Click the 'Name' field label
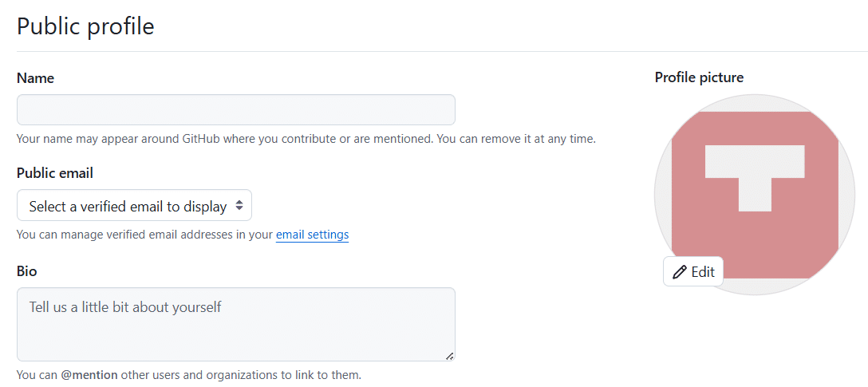 35,78
